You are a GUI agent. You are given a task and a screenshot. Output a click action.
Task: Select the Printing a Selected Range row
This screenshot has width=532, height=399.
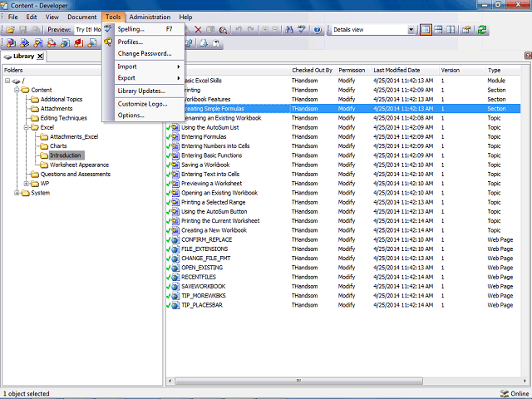(x=342, y=202)
